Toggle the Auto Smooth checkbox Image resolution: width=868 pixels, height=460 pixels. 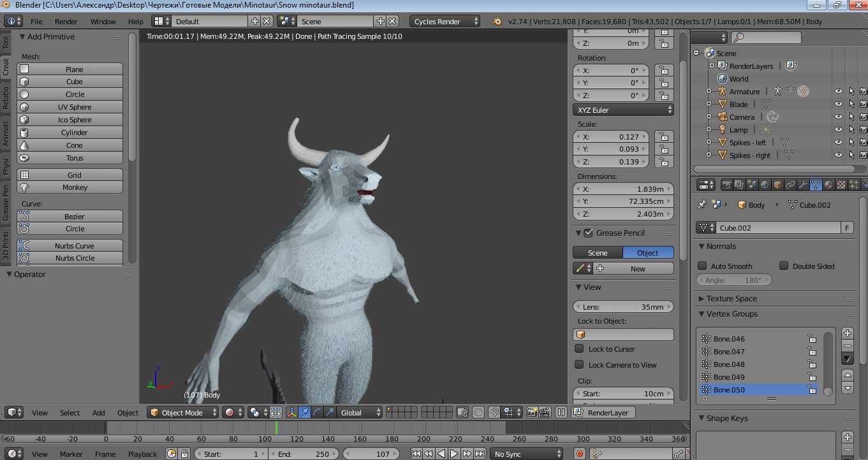[x=703, y=266]
